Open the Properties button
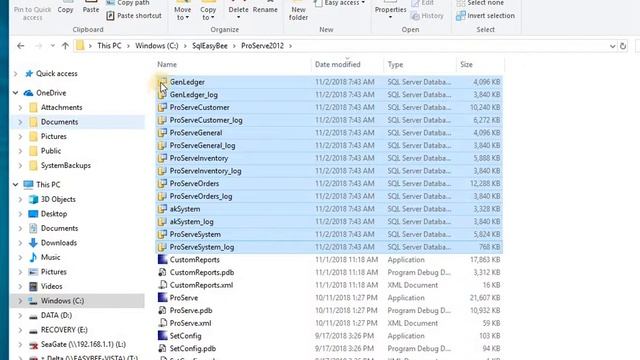Screen dimensions: 640x360 pyautogui.click(x=390, y=11)
